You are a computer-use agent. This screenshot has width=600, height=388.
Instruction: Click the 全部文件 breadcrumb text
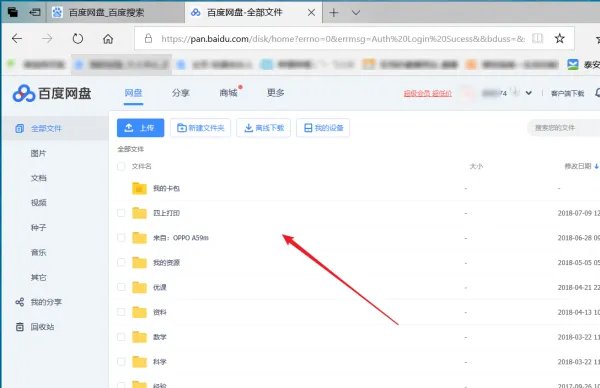point(130,149)
